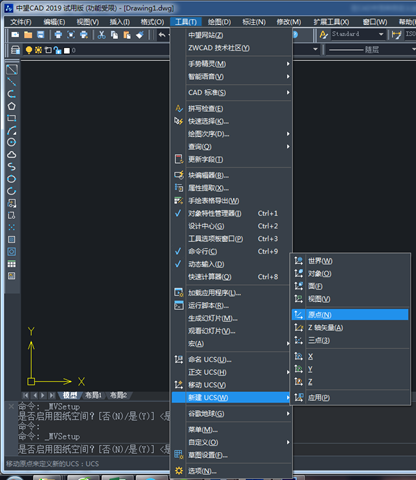Screen dimensions: 416x480
Task: Expand 谷歌地球(G) submenu
Action: click(x=231, y=414)
